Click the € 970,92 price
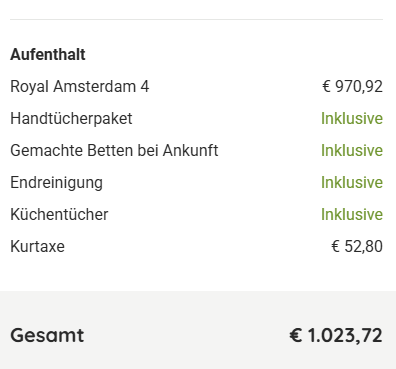This screenshot has height=369, width=396. [352, 86]
